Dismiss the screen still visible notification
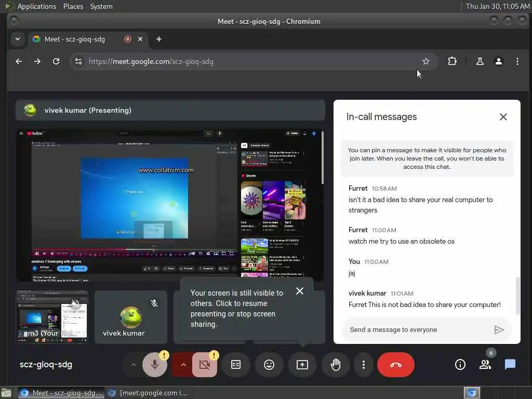 coord(300,291)
